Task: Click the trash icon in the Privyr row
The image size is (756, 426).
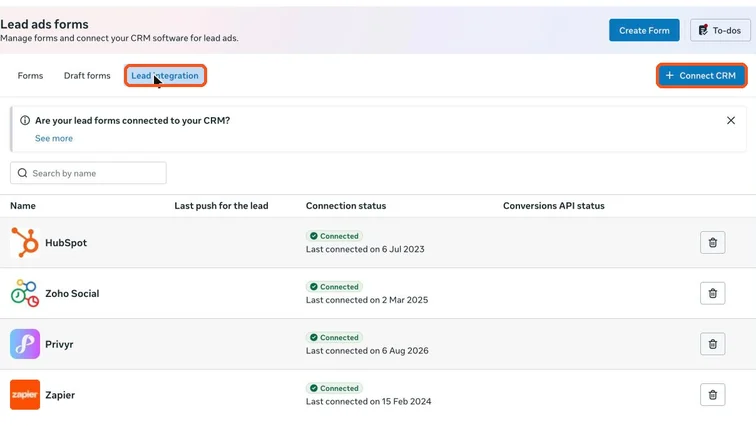Action: [713, 344]
